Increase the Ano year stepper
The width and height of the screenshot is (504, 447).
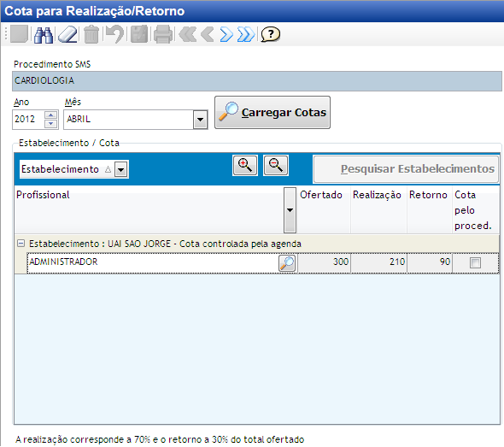[50, 115]
